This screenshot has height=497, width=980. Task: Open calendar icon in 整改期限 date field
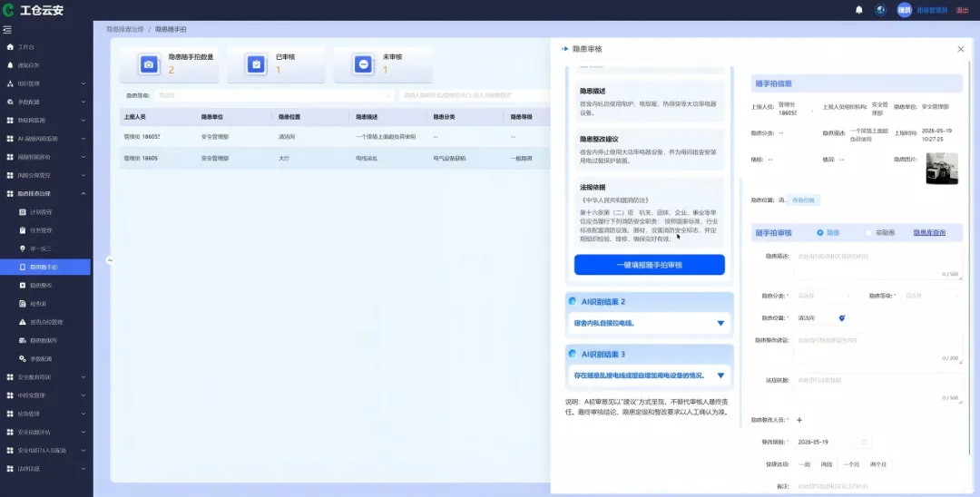tap(865, 442)
